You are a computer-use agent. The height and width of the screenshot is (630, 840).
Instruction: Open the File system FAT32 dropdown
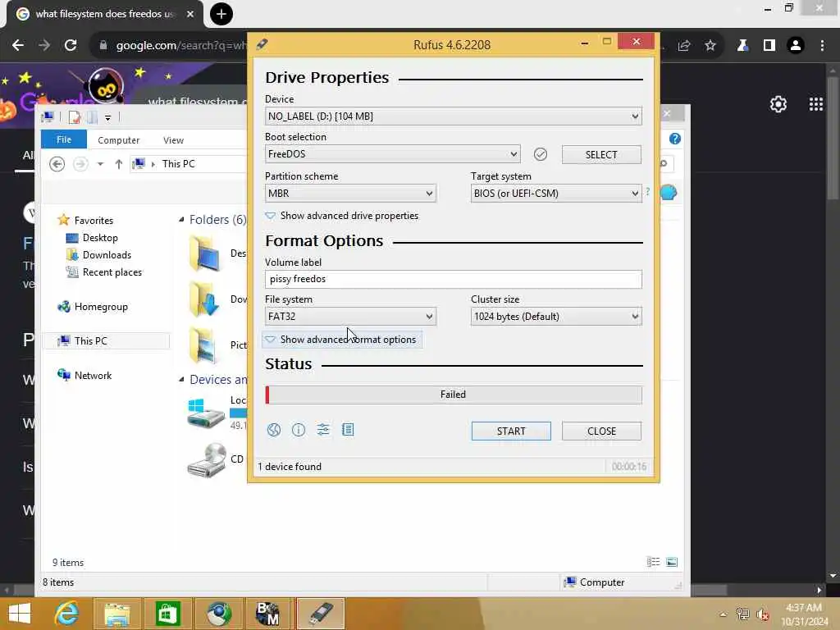pyautogui.click(x=350, y=317)
